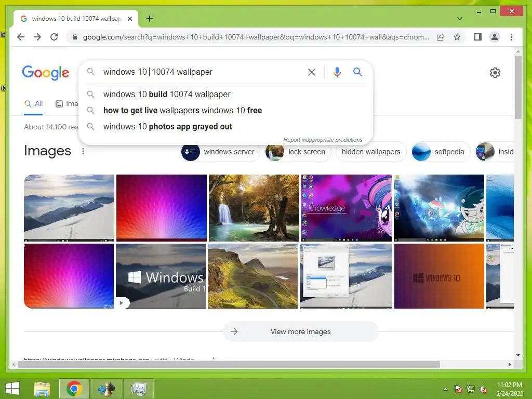Filter images by 'windows server' chip
This screenshot has width=532, height=399.
point(220,152)
